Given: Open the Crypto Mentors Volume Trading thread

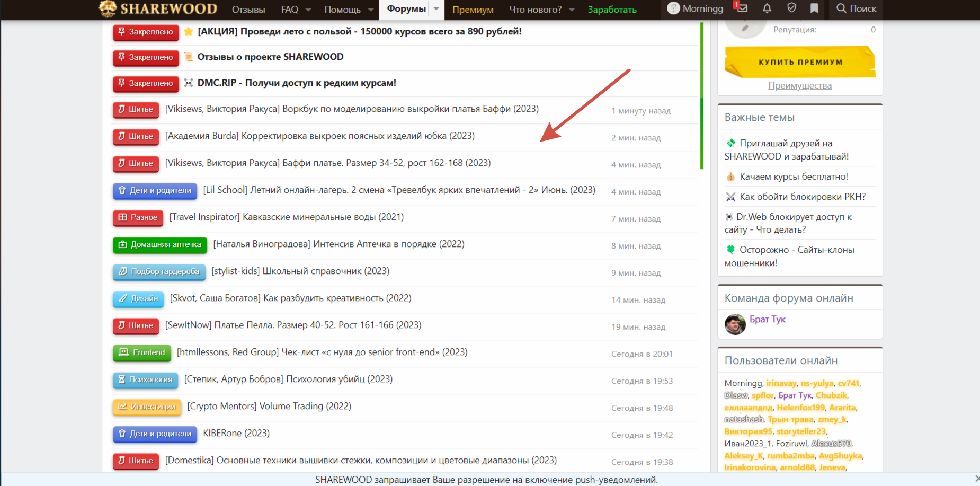Looking at the screenshot, I should click(x=270, y=407).
